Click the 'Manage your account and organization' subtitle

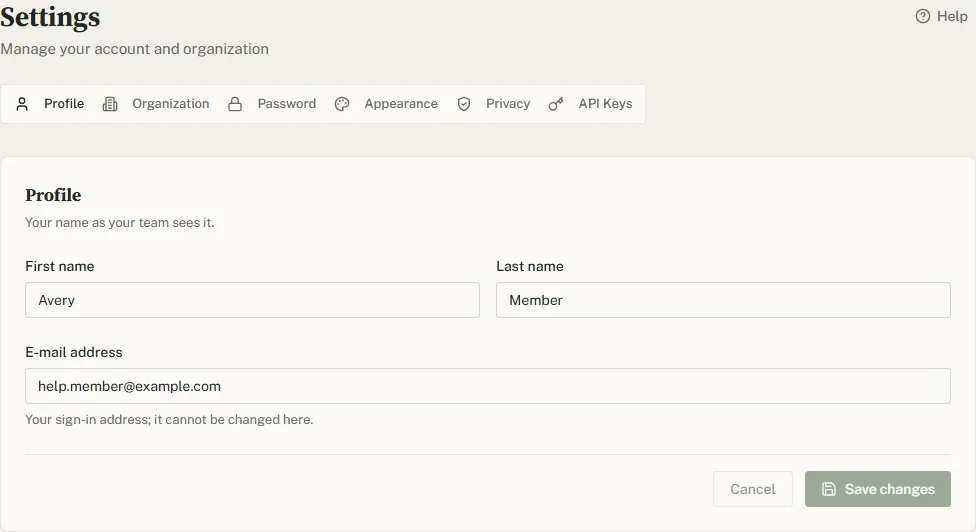click(x=134, y=49)
